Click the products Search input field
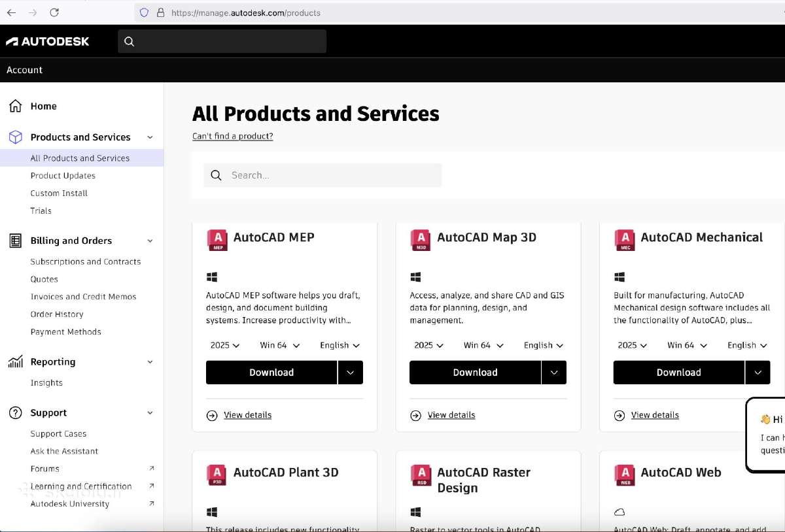The image size is (785, 532). click(x=323, y=175)
